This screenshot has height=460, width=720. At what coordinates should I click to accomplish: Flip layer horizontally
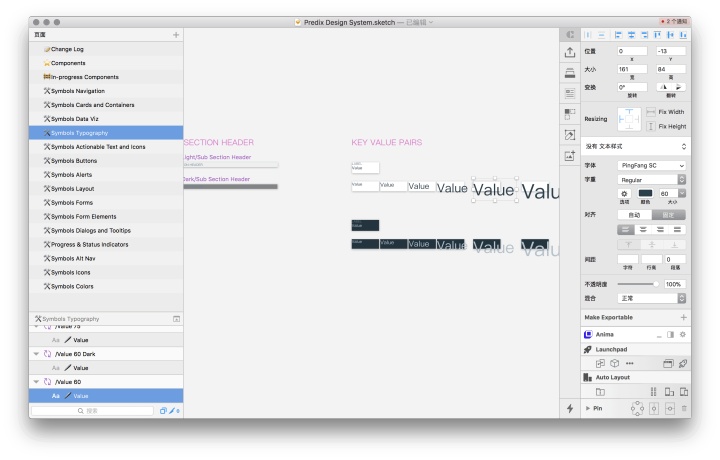point(664,87)
